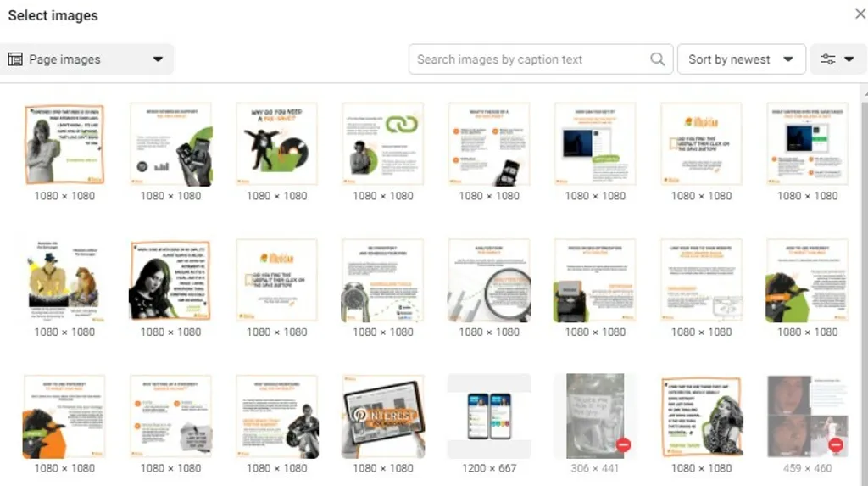
Task: Click the magnifying glass search icon
Action: (x=657, y=59)
